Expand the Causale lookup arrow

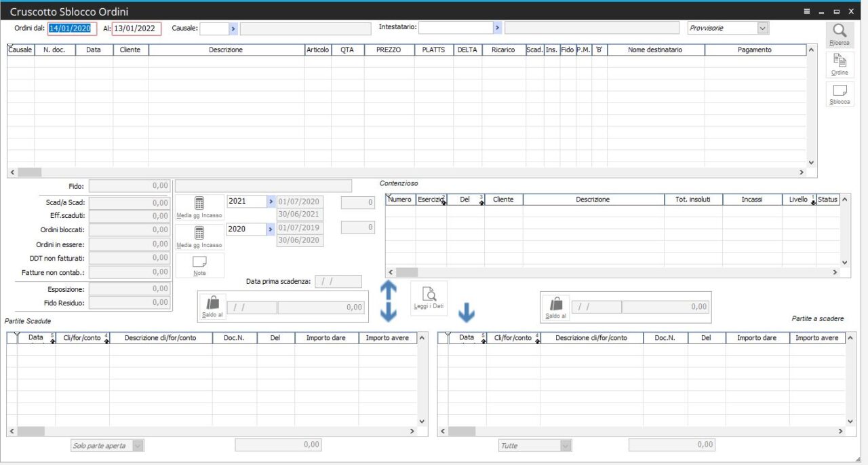(x=233, y=29)
